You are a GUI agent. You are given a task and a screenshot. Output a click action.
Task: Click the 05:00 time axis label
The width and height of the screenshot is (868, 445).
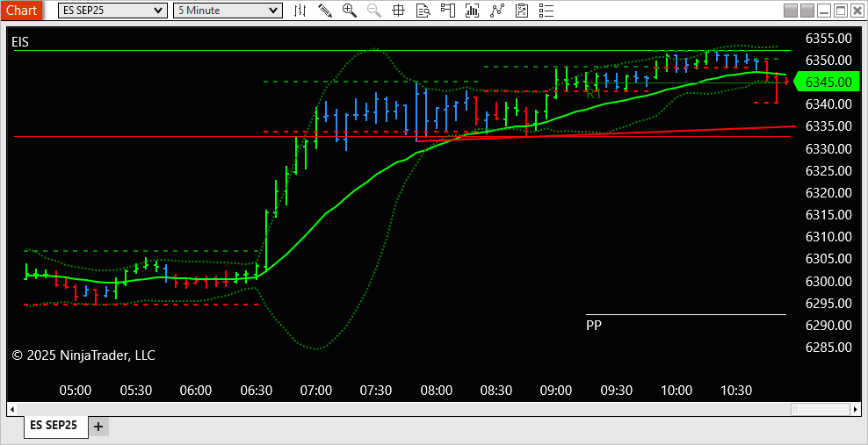pyautogui.click(x=76, y=391)
